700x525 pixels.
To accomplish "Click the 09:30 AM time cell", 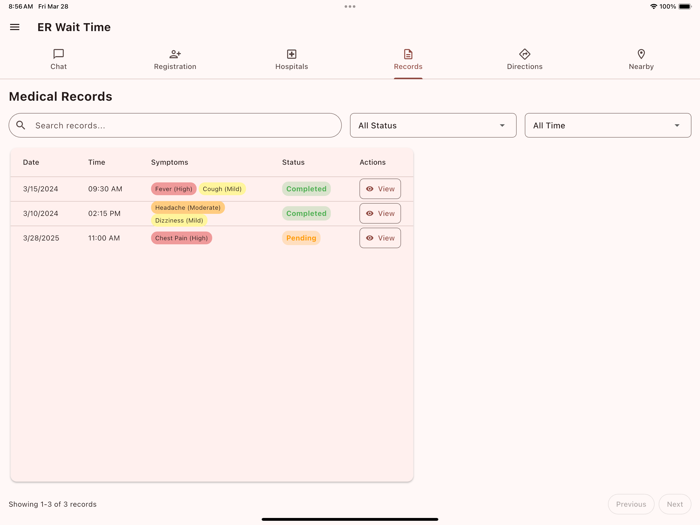I will click(105, 189).
